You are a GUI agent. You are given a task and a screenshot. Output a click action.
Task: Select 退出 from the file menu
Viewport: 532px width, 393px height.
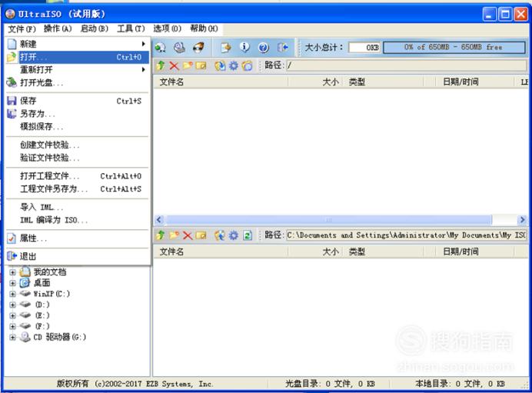78,256
